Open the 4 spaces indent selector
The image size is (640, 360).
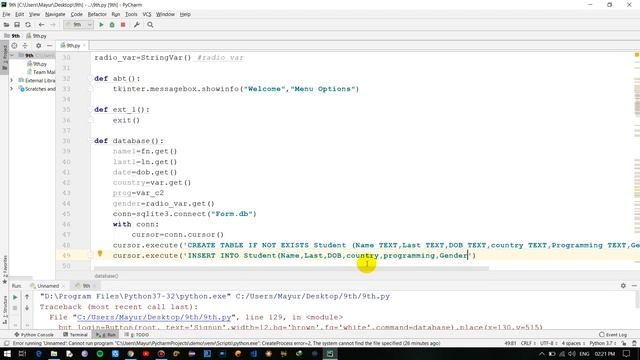(x=573, y=343)
